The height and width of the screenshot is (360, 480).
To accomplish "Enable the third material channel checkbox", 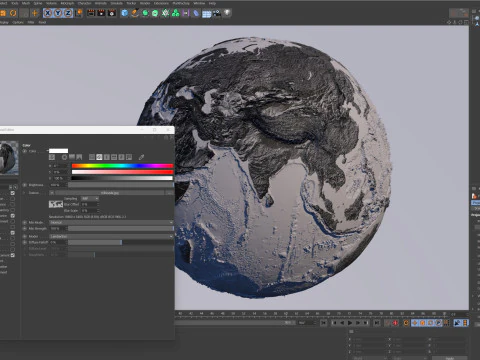I will tap(13, 204).
